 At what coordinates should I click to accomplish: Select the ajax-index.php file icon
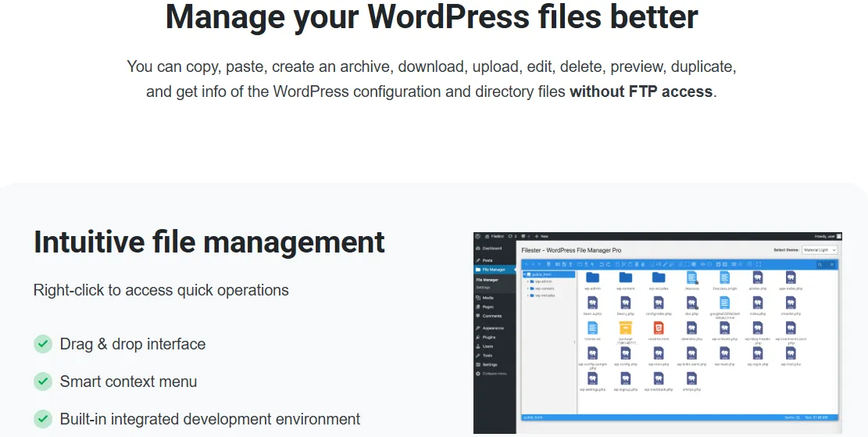click(x=791, y=278)
